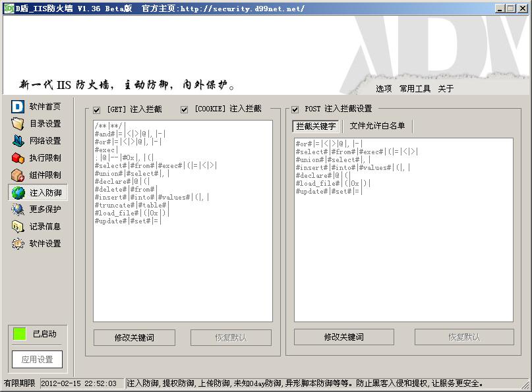
Task: Click the green 已启动 status indicator
Action: click(19, 334)
